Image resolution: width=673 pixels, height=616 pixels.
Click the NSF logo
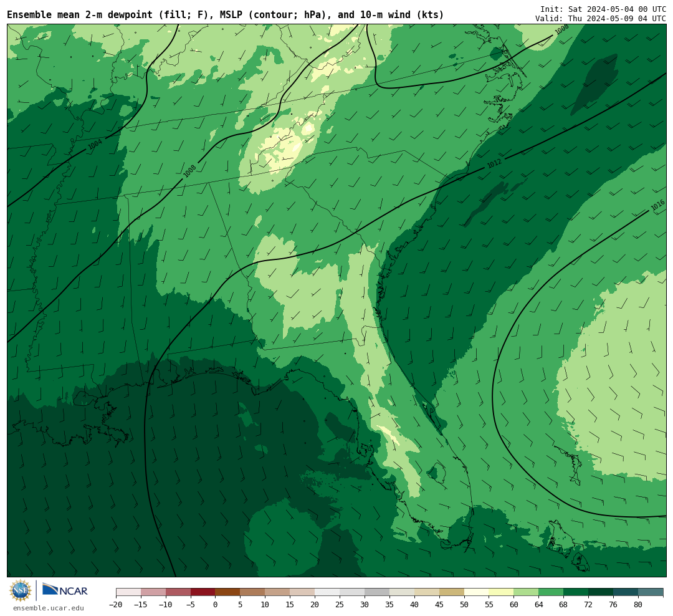point(21,590)
